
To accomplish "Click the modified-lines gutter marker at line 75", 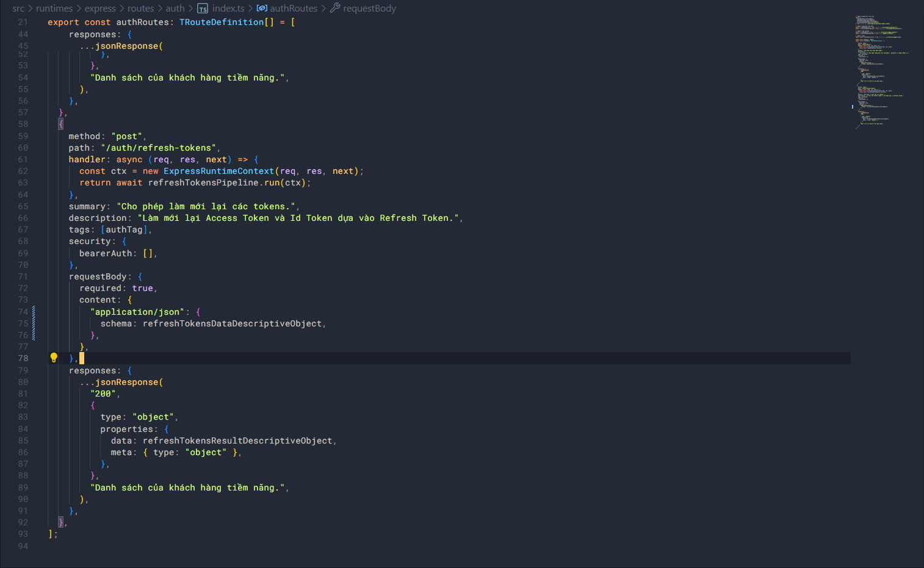I will pos(34,323).
